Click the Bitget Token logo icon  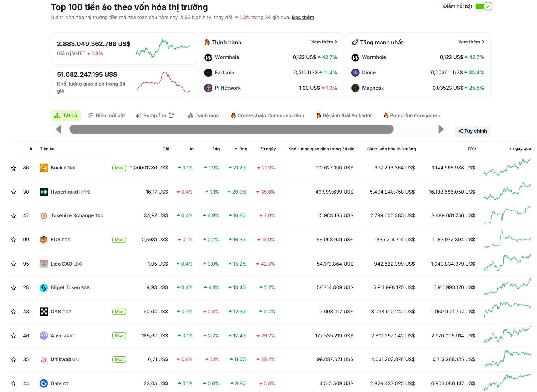43,288
